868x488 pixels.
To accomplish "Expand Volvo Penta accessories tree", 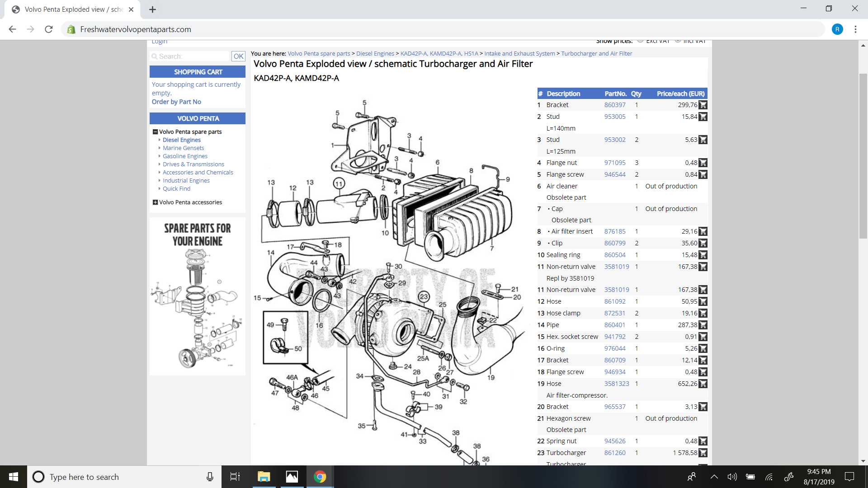I will click(155, 202).
